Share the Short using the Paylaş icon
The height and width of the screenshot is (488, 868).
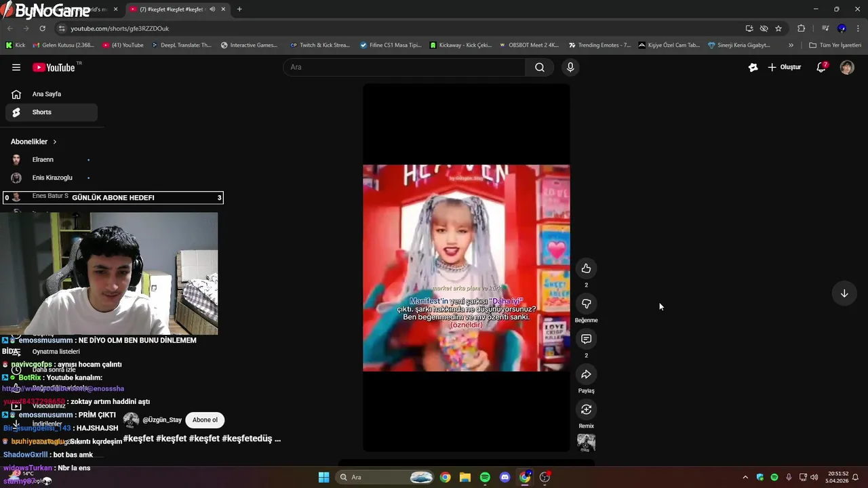[586, 374]
